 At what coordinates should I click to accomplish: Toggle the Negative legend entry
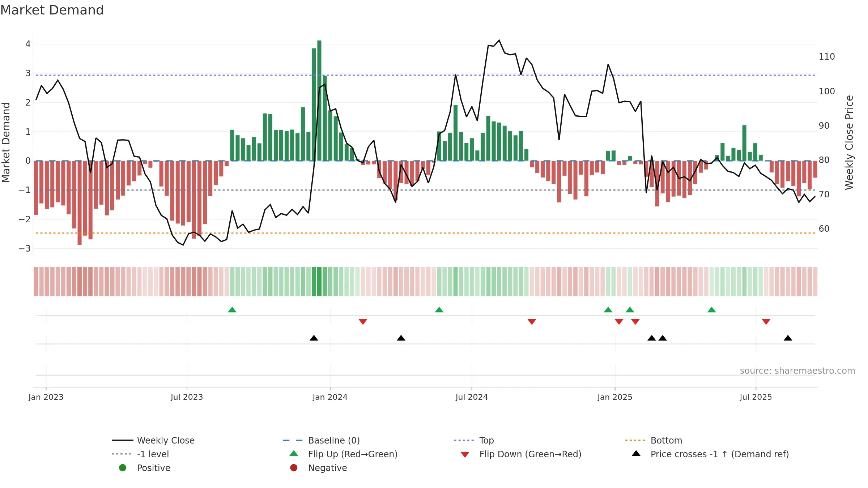(319, 468)
